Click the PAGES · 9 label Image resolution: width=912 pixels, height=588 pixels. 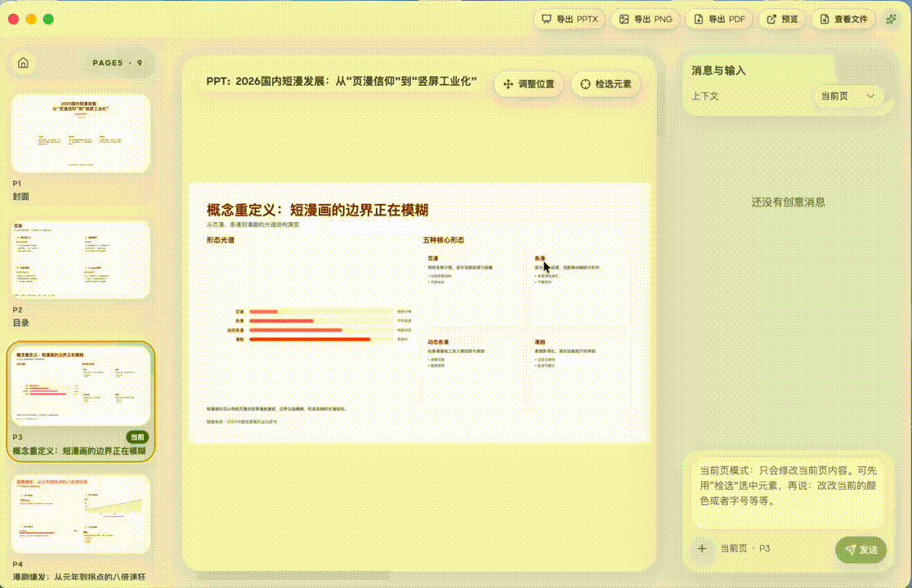(x=118, y=63)
